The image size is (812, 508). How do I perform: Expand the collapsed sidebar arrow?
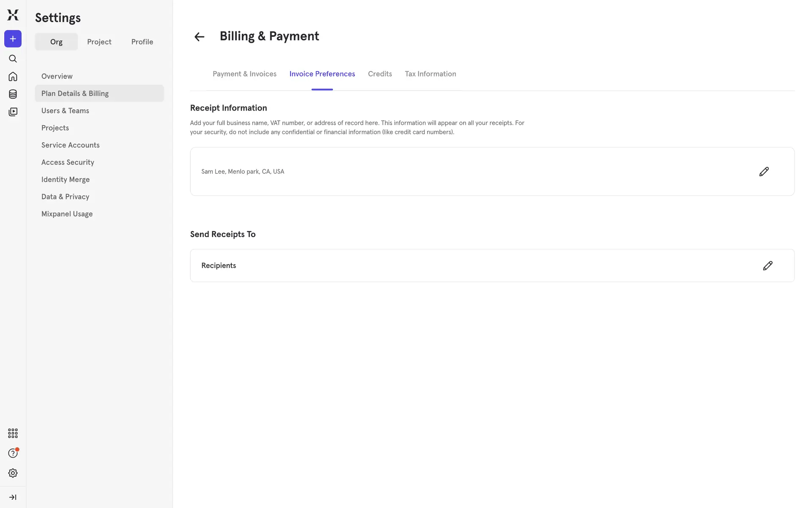(13, 497)
